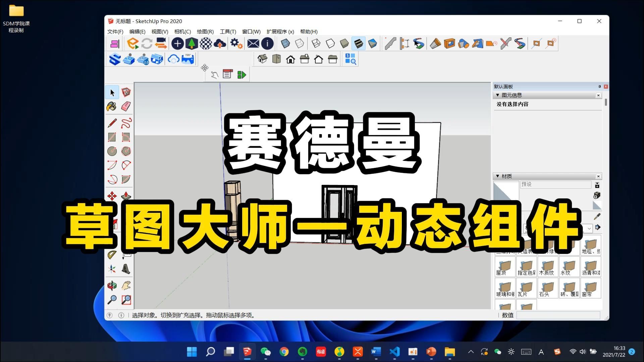Image resolution: width=644 pixels, height=362 pixels.
Task: Open the 文件(F) menu
Action: 115,32
